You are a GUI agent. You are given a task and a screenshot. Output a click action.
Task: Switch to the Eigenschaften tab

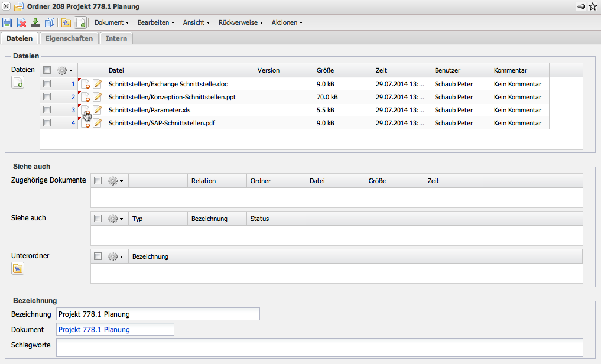pos(69,38)
